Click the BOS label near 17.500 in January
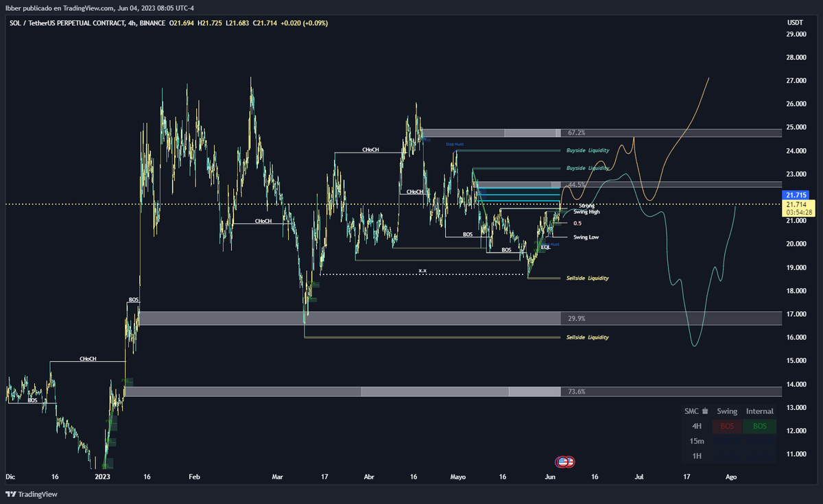 [x=134, y=300]
